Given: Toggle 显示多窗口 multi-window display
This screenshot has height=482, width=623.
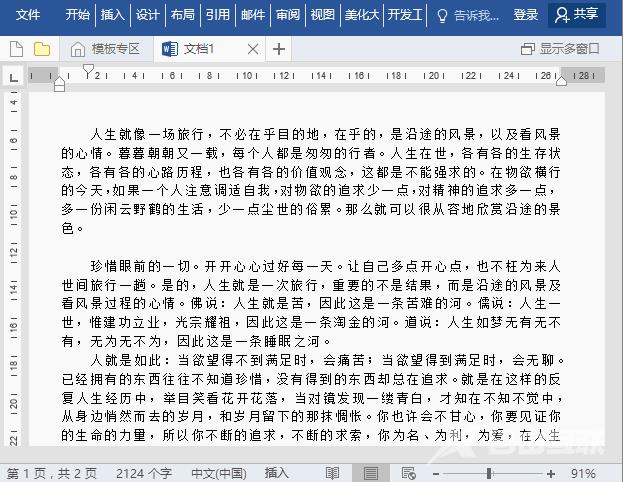Looking at the screenshot, I should point(561,49).
